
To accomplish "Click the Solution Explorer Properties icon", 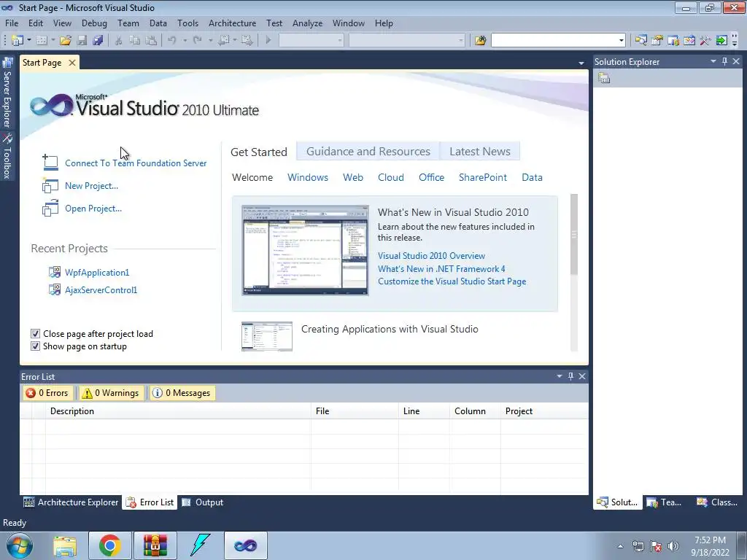I will (604, 78).
